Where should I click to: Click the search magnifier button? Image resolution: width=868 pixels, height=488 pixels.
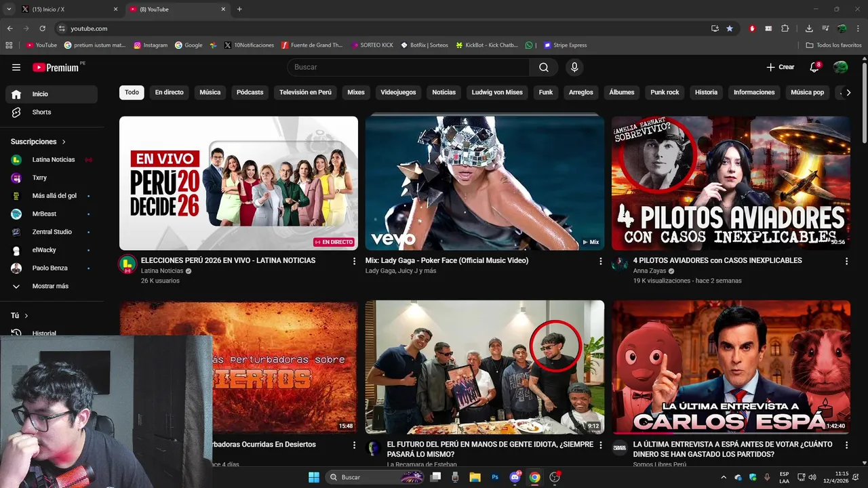click(544, 67)
